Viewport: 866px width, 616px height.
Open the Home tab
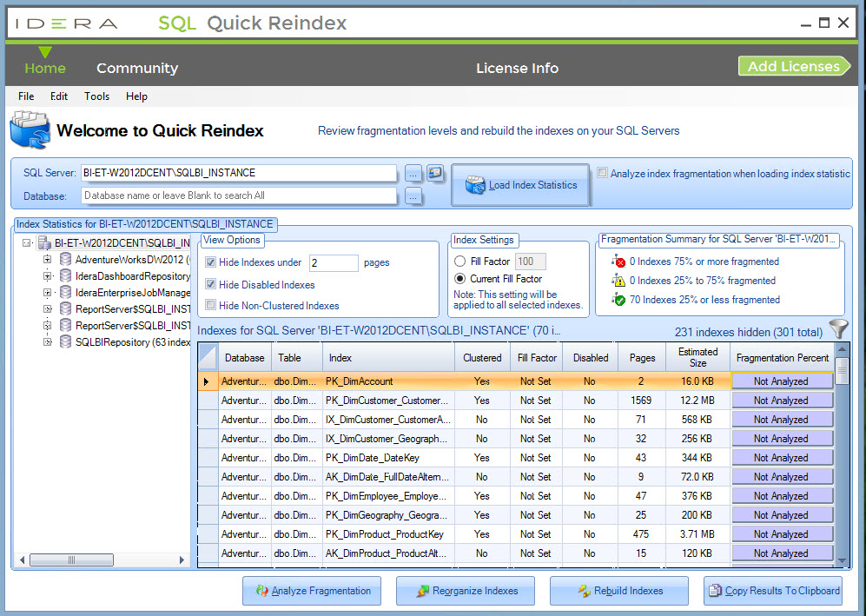point(45,68)
